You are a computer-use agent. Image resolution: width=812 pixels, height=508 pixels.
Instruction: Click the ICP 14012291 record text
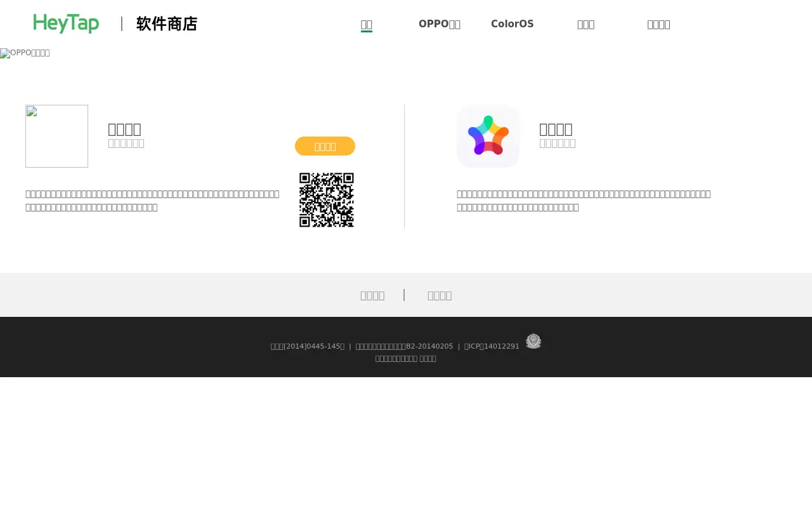[492, 346]
